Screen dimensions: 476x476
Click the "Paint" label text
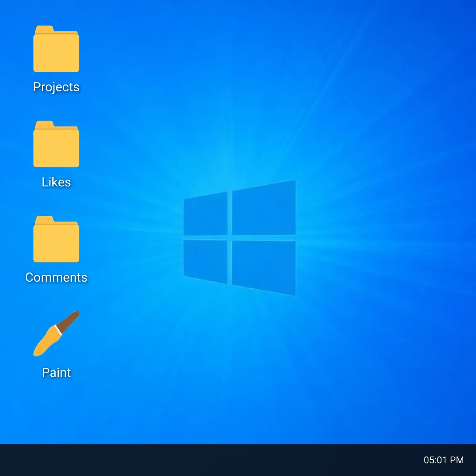[x=56, y=372]
